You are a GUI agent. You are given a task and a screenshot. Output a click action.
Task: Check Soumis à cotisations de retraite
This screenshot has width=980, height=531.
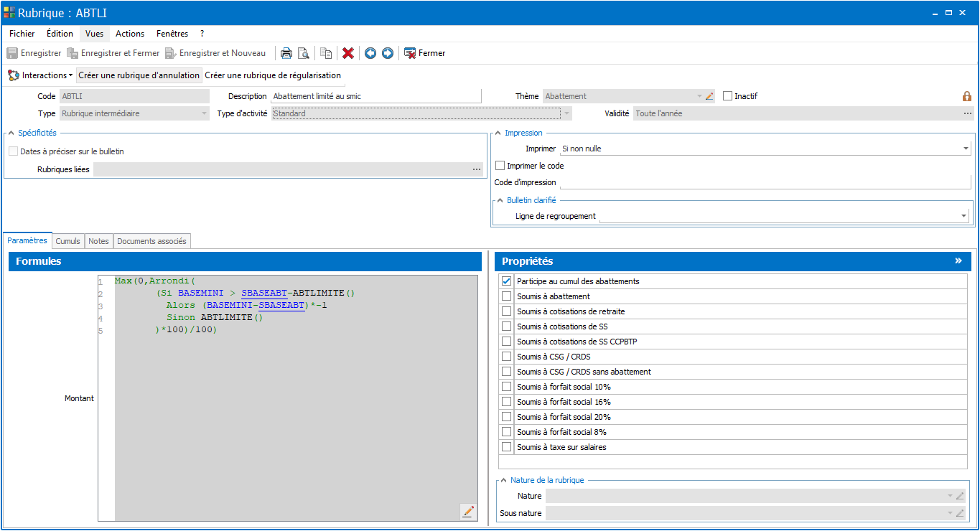(x=507, y=311)
